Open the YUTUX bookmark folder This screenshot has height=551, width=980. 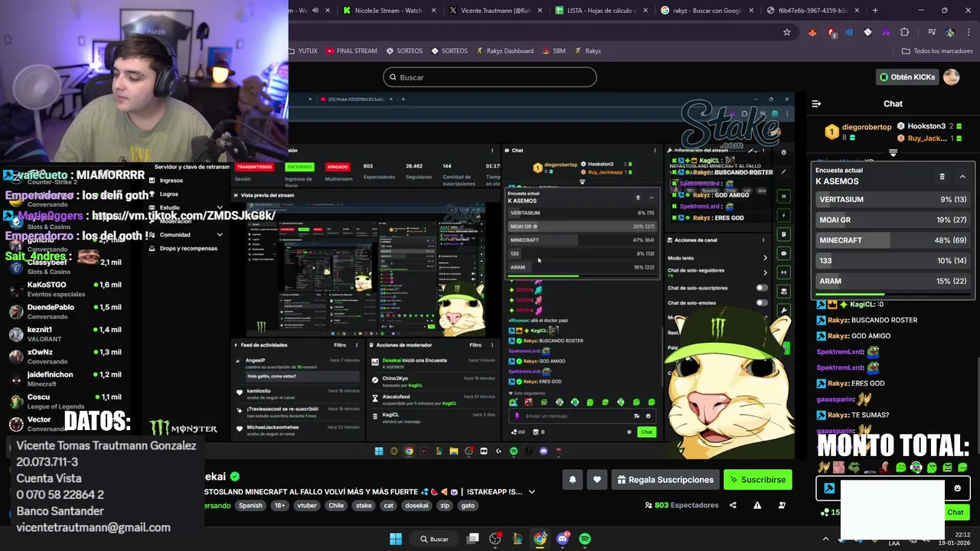pos(304,51)
